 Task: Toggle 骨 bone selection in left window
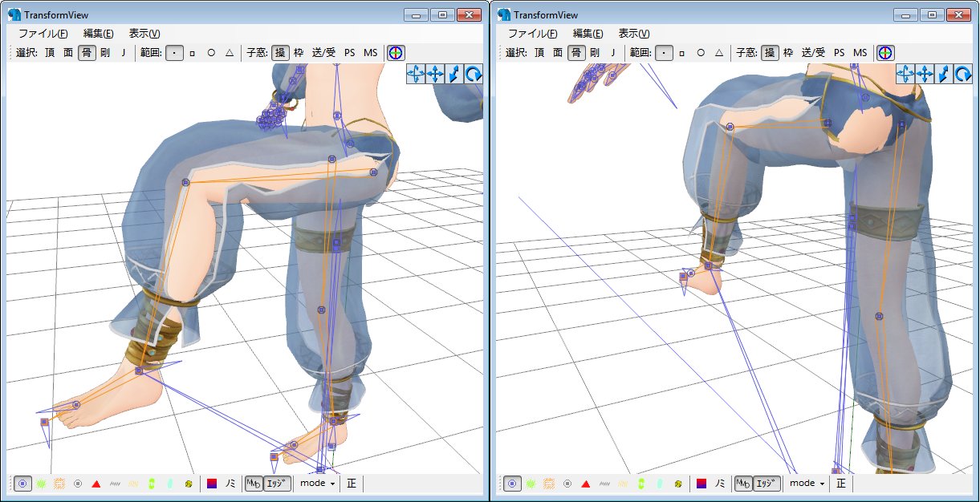pyautogui.click(x=87, y=53)
